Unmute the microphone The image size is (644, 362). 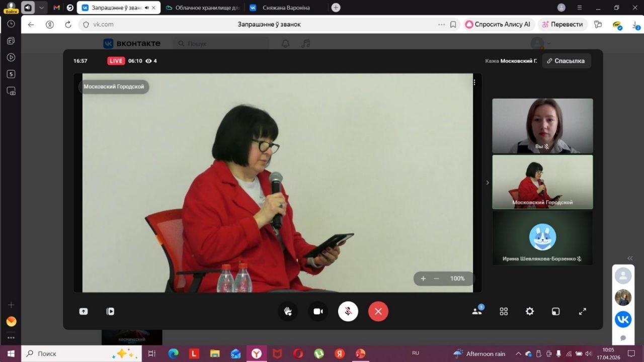348,311
